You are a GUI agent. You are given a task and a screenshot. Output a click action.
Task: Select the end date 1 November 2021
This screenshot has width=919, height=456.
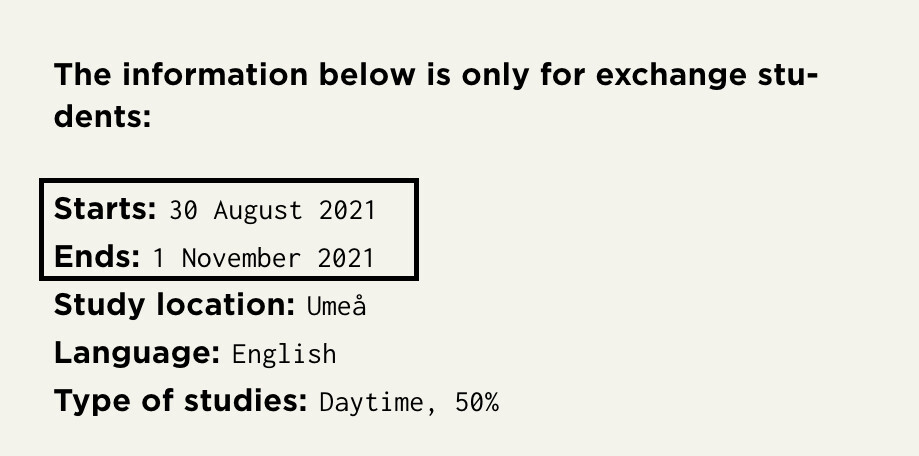[263, 258]
